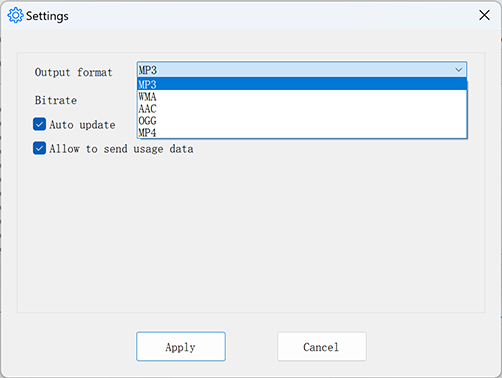Click empty area inside settings panel

coord(251,233)
